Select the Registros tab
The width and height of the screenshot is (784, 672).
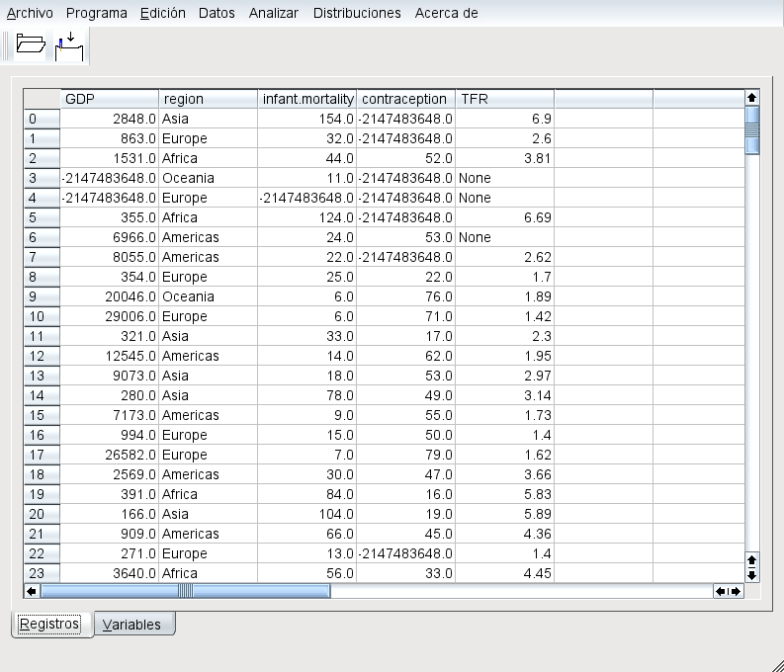[50, 625]
